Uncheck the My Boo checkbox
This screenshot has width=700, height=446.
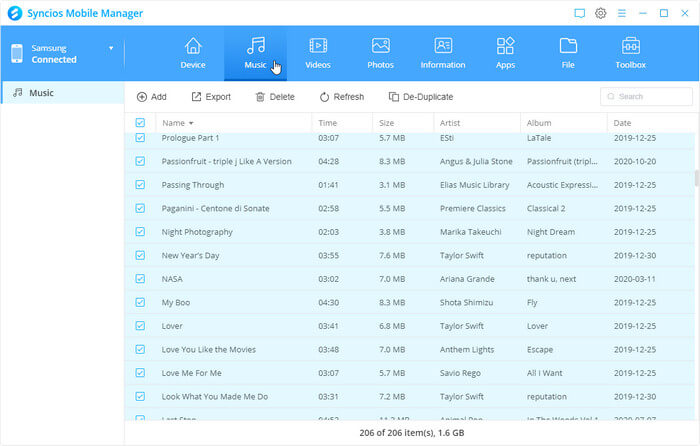pos(140,302)
